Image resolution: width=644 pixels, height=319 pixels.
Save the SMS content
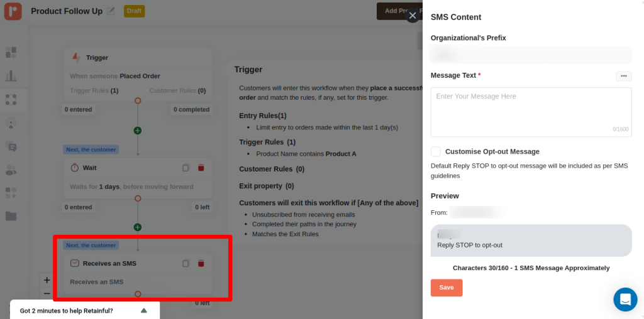tap(446, 288)
